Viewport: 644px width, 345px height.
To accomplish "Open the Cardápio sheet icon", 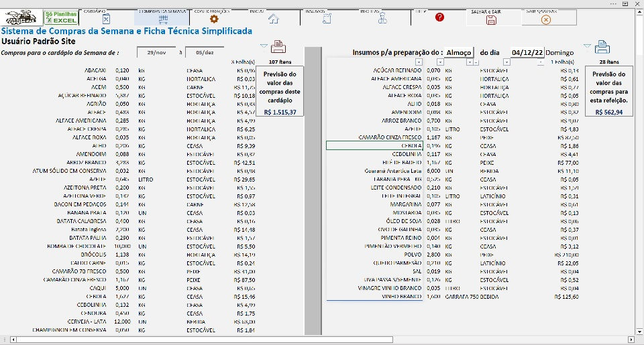I will click(x=106, y=19).
